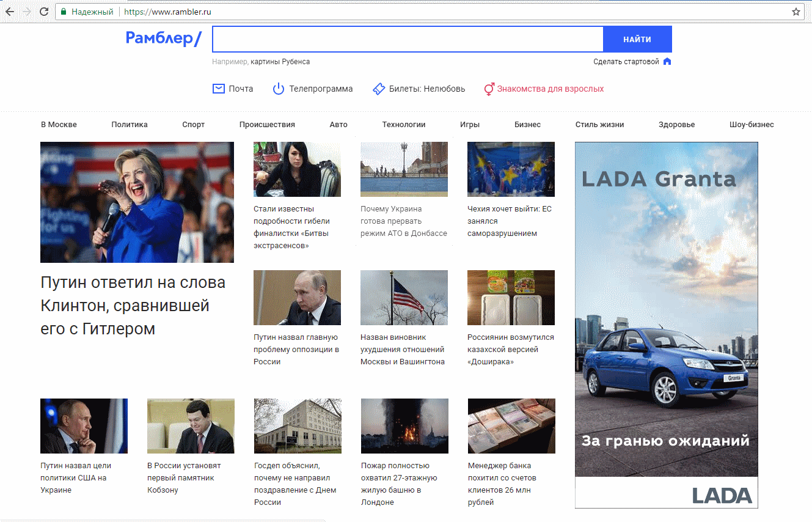Open Путин назвал главную проблему оппозиции
This screenshot has width=812, height=522.
pos(296,350)
